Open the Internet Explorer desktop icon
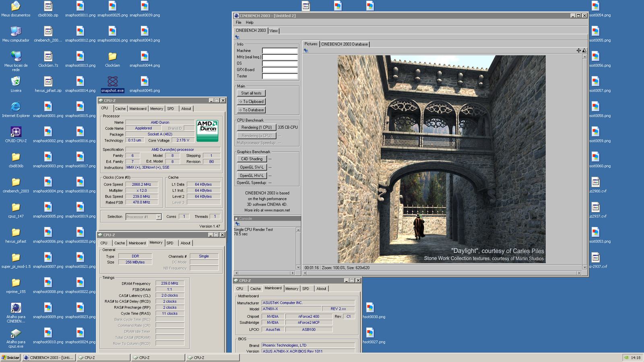This screenshot has width=644, height=362. pos(16,107)
